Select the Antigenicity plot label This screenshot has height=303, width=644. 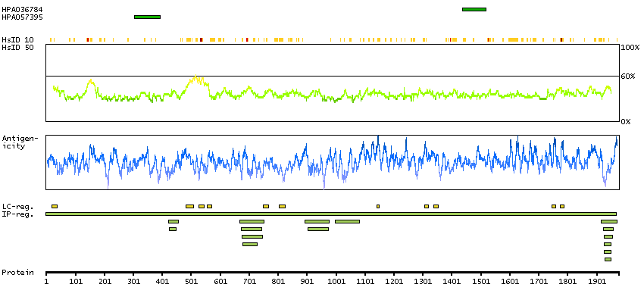coord(17,142)
